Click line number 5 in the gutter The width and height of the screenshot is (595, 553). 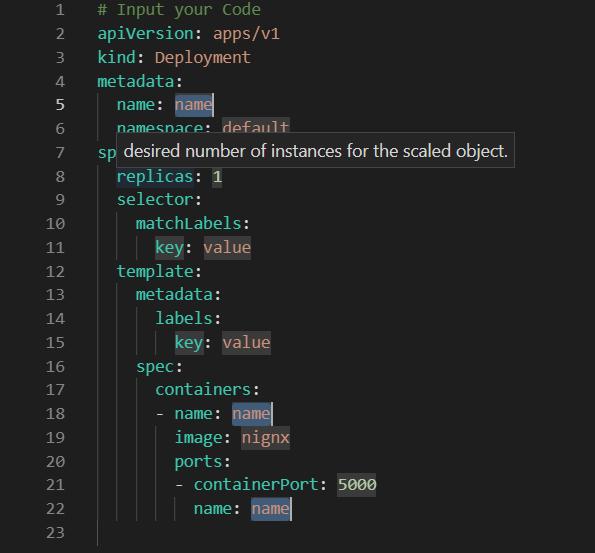tap(60, 105)
